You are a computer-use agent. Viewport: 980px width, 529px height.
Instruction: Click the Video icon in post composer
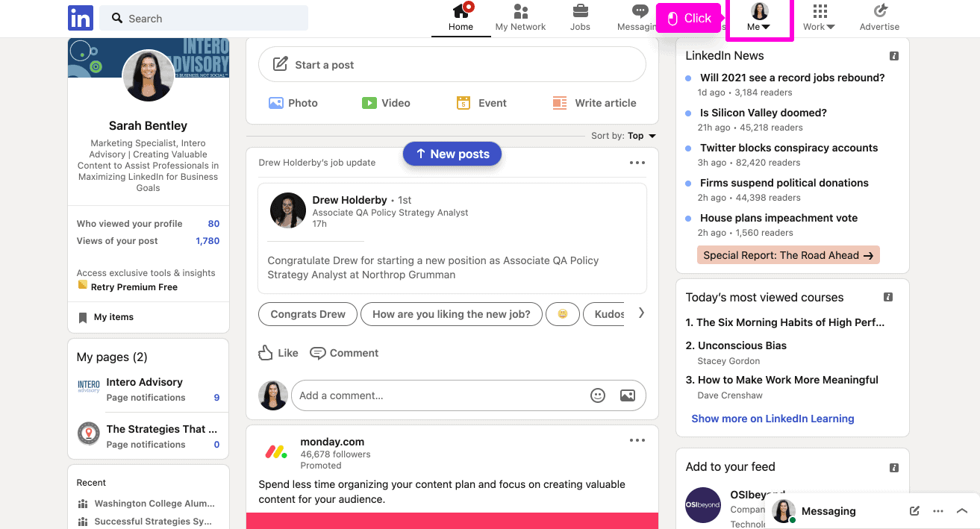coord(369,103)
